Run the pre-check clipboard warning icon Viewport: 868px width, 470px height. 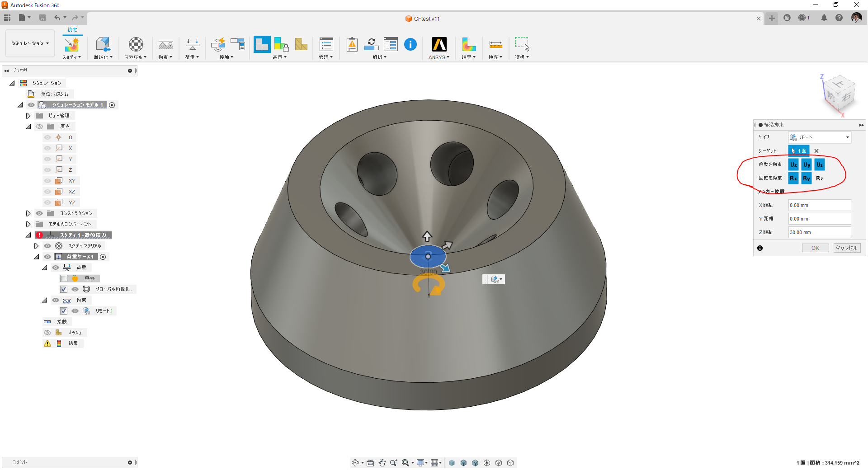click(352, 45)
